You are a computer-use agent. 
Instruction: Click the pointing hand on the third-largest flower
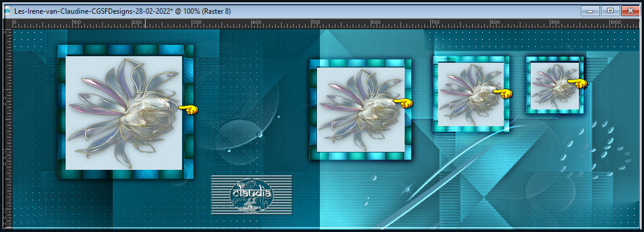[503, 93]
